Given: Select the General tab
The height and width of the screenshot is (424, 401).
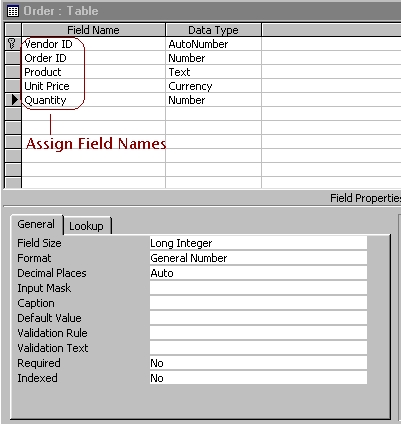Looking at the screenshot, I should pyautogui.click(x=36, y=224).
